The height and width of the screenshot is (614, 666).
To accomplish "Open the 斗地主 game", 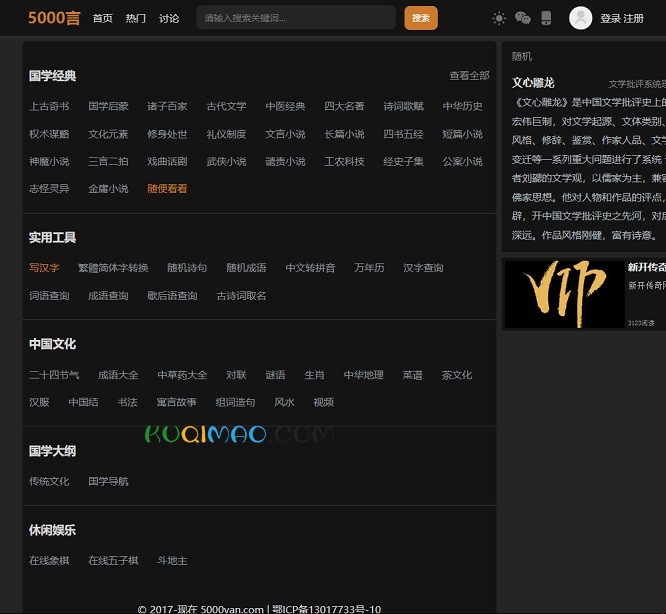I will coord(172,561).
